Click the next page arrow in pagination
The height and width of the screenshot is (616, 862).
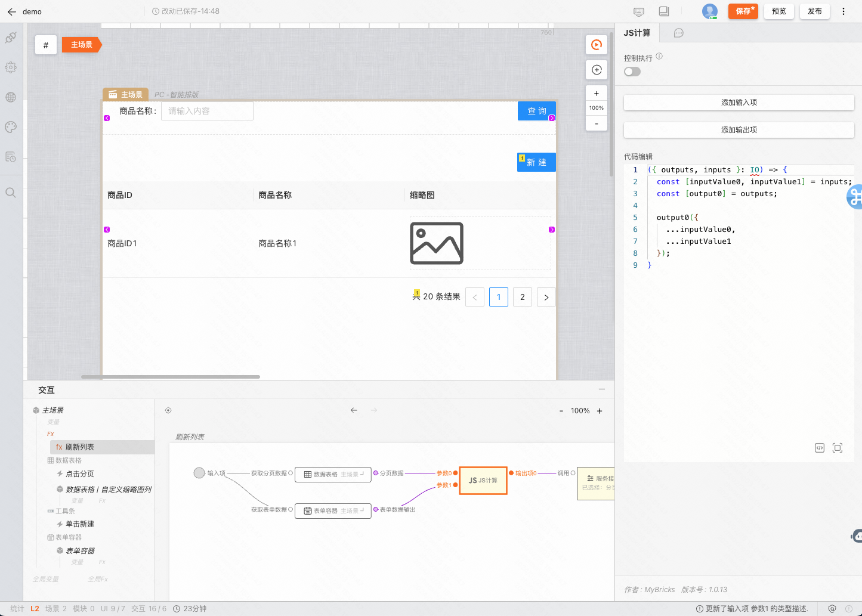click(546, 297)
